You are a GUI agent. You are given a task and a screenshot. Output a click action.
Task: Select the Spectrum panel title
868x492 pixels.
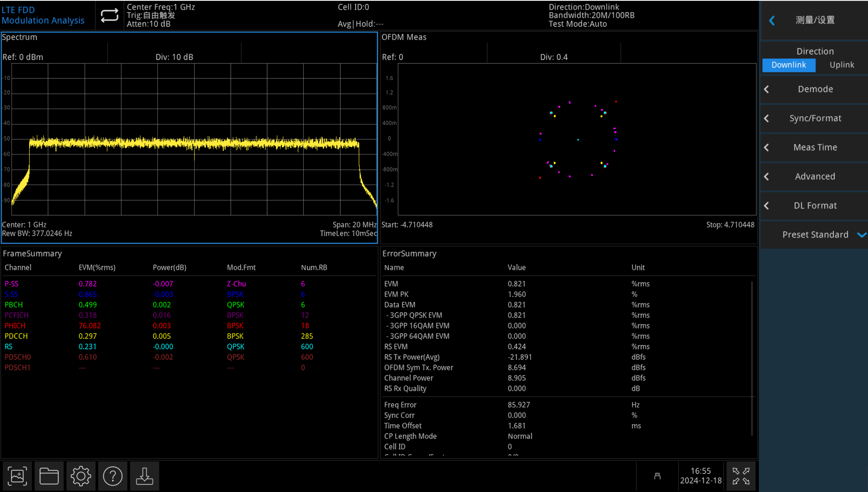click(19, 37)
